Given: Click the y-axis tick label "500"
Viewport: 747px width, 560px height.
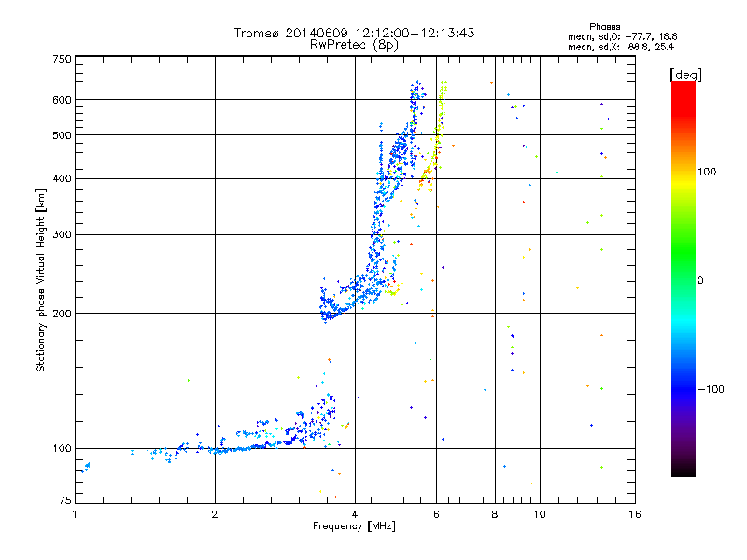Looking at the screenshot, I should (x=62, y=135).
